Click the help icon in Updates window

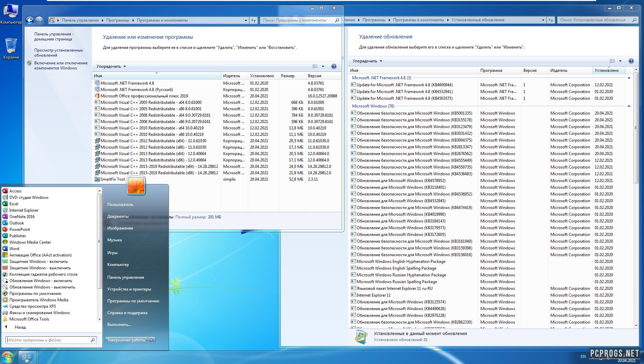click(631, 61)
